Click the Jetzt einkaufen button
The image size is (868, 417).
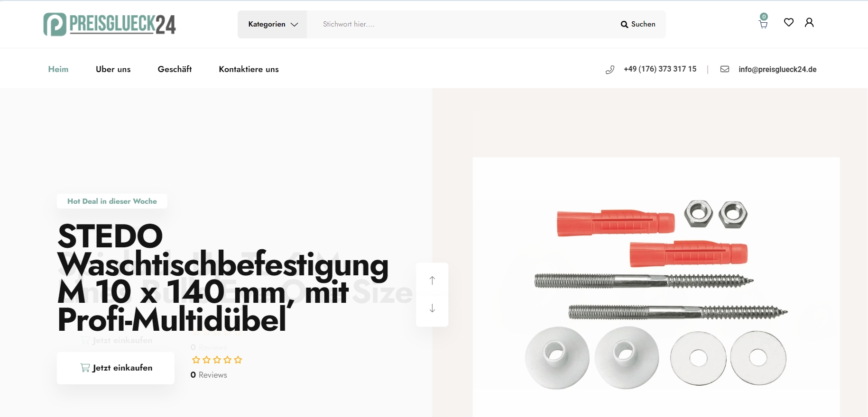[116, 368]
